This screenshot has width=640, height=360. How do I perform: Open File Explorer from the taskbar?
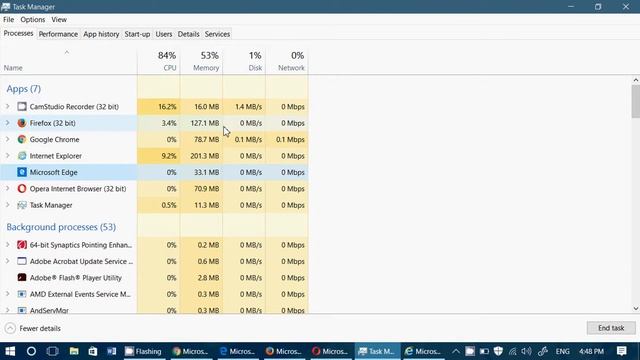(74, 351)
